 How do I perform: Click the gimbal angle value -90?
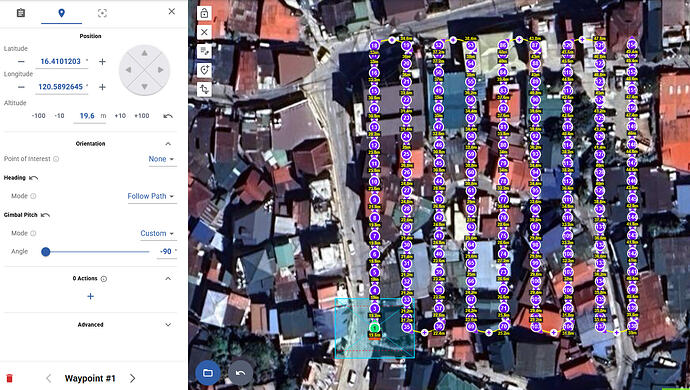tap(166, 252)
